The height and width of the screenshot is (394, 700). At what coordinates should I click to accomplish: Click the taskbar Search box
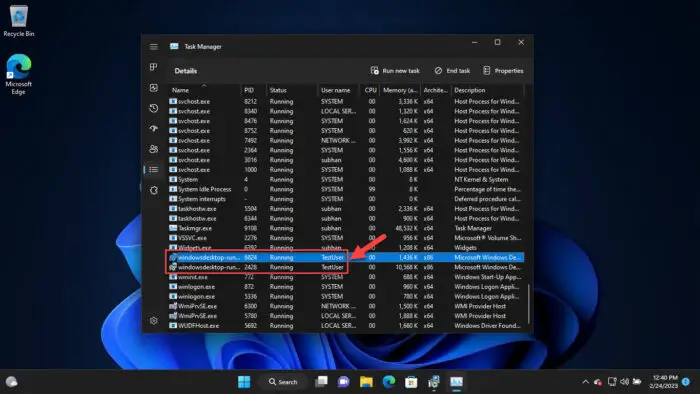point(283,382)
